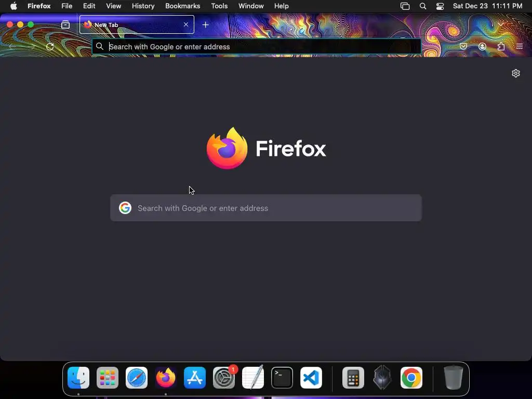Open the View menu
Viewport: 532px width, 399px height.
pos(113,6)
